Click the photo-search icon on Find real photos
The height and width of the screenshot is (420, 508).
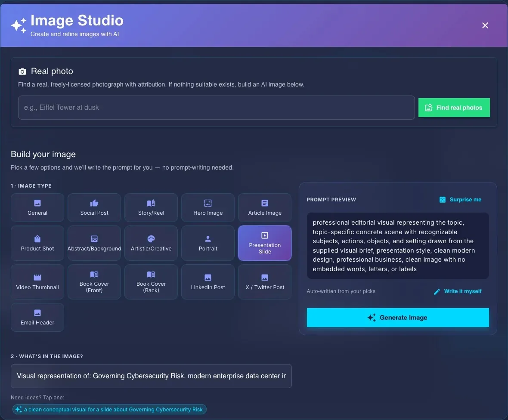[x=428, y=108]
